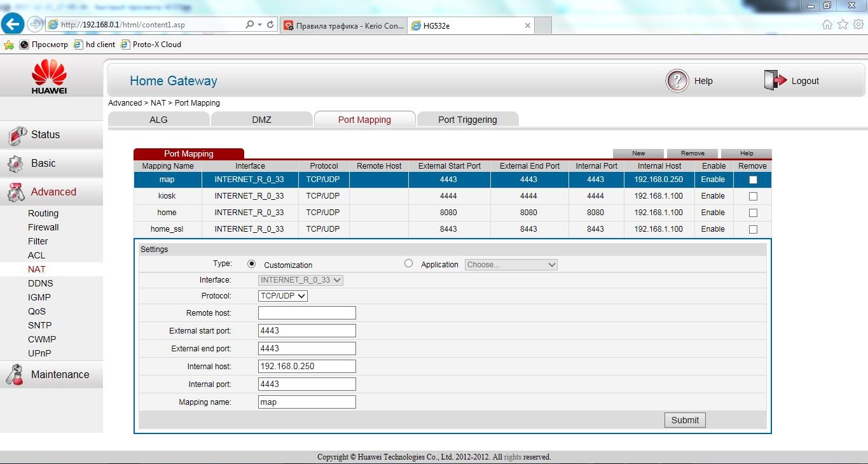Click the Logout door icon
This screenshot has height=464, width=868.
pyautogui.click(x=775, y=81)
